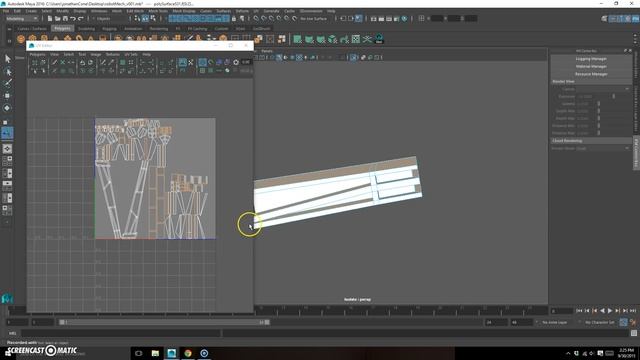Click the Save Scene icon
Screen dimensions: 640x360
tap(65, 18)
